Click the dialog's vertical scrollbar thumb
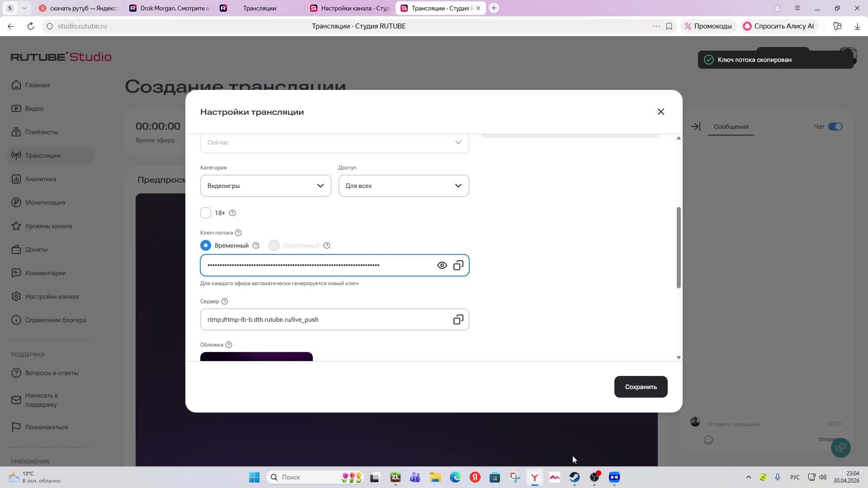 point(678,247)
